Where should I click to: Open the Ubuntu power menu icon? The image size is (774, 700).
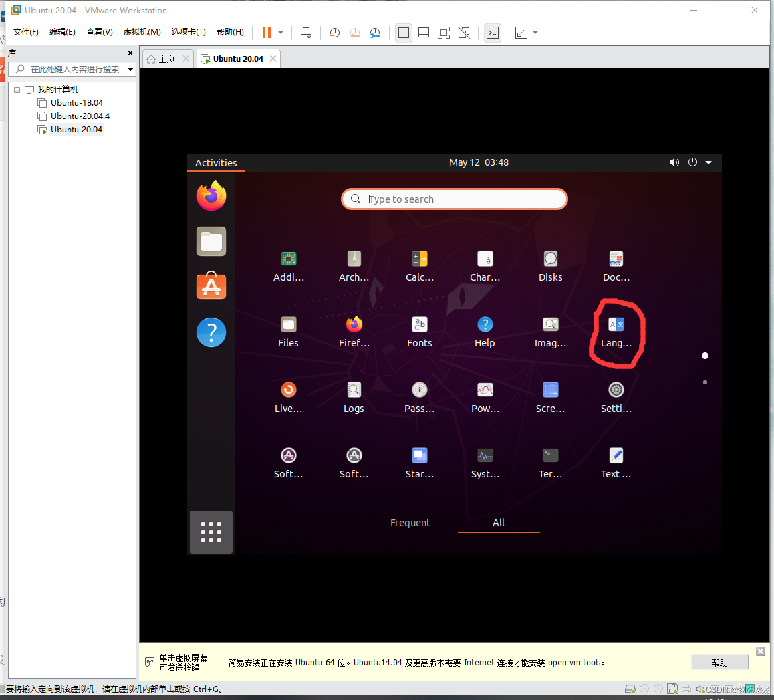point(692,162)
